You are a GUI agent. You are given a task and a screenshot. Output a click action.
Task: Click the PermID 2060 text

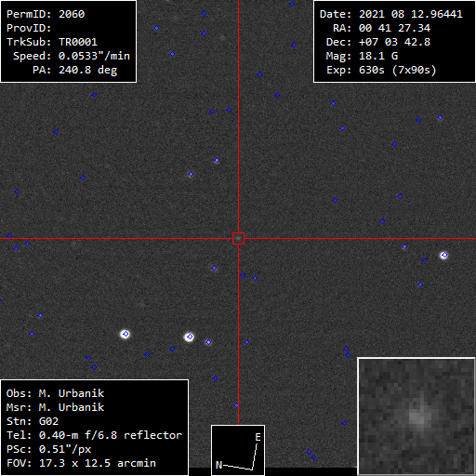46,14
